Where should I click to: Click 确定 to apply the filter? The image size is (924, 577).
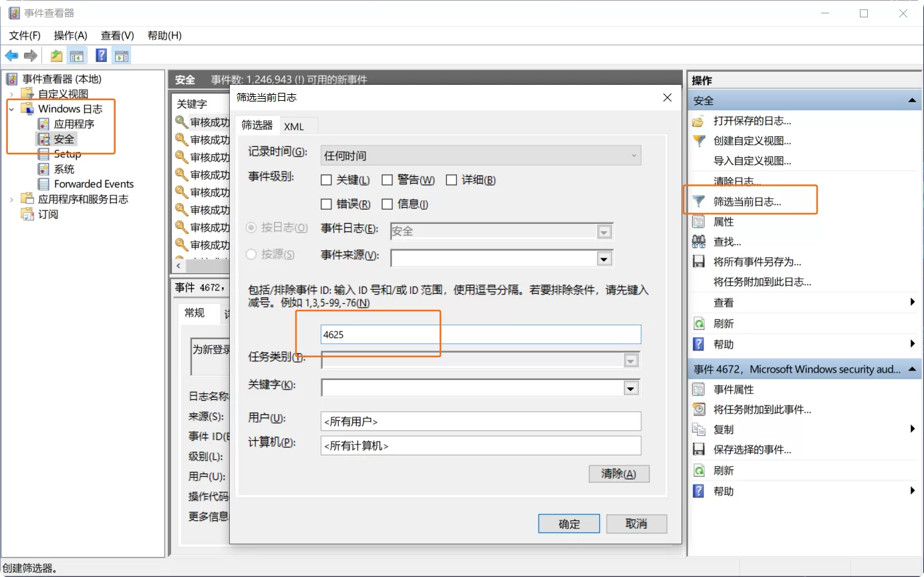(569, 524)
